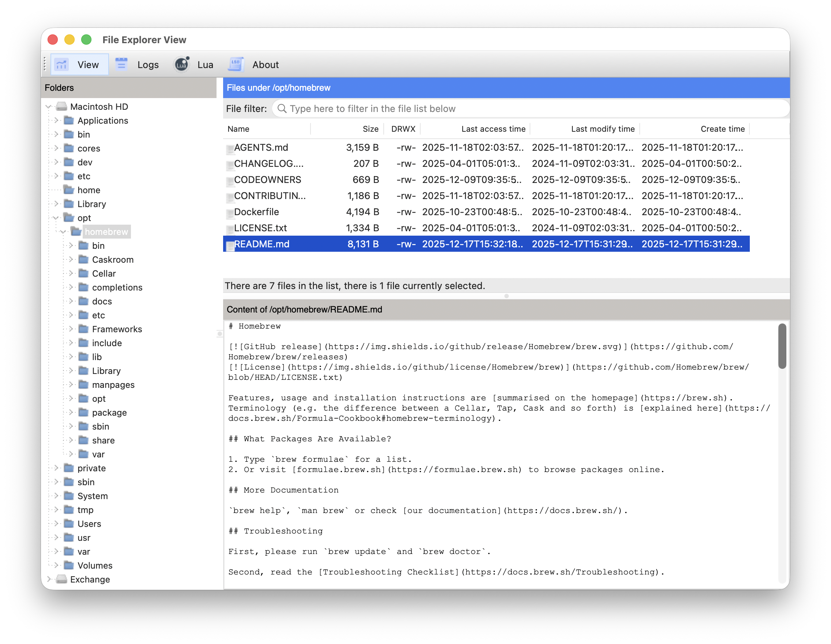Click the Lua moon logo icon

182,64
